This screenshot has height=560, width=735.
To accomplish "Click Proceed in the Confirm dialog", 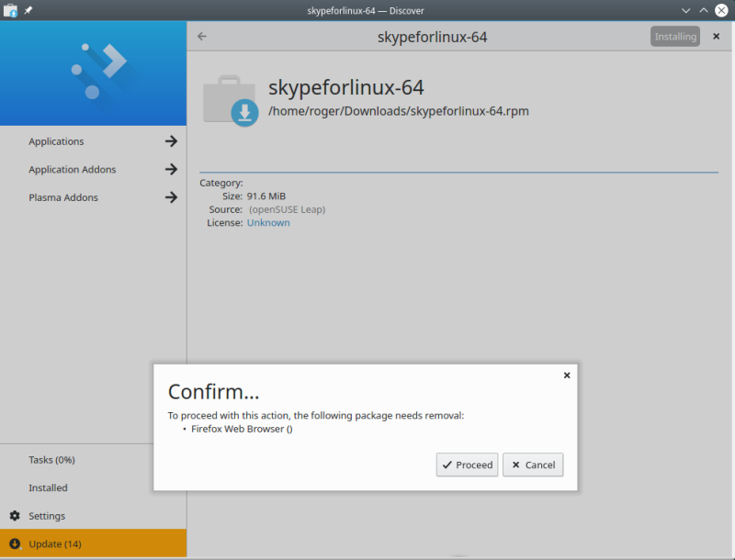I will point(467,465).
